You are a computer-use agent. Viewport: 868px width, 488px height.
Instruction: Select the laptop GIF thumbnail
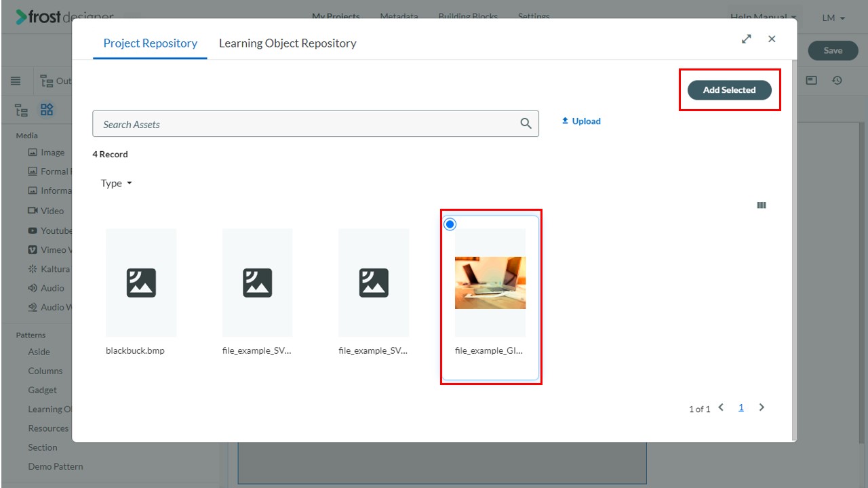[x=490, y=283]
